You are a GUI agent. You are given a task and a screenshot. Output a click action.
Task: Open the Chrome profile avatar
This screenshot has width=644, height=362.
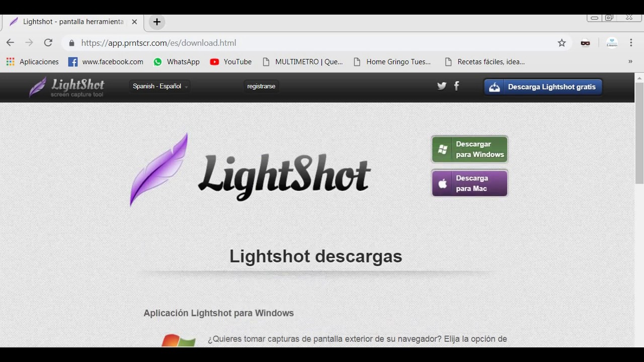[612, 43]
